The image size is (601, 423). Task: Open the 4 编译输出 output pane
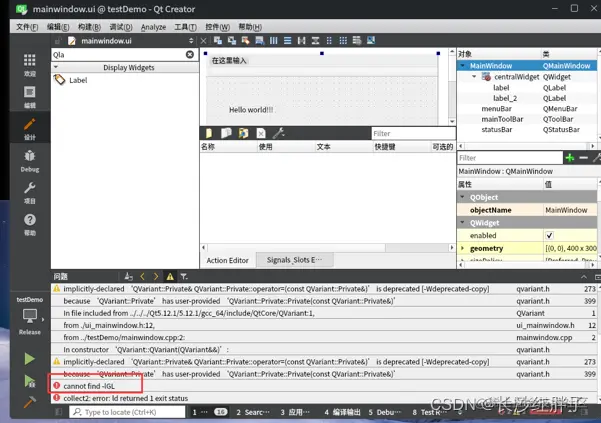point(342,412)
